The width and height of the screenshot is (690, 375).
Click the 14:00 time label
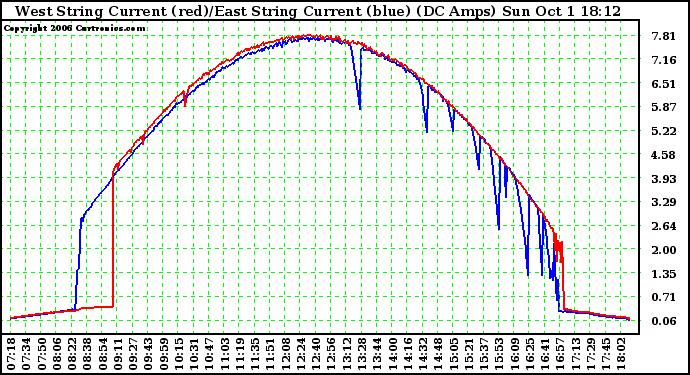393,354
